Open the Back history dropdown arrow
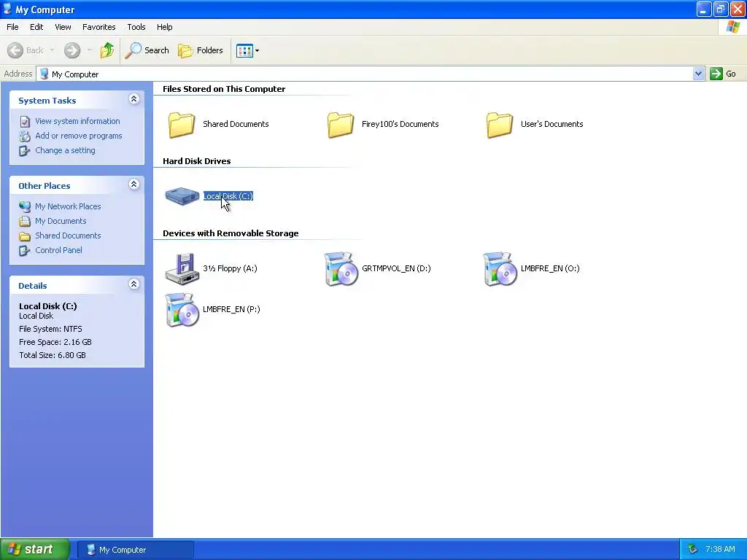This screenshot has height=560, width=747. 52,50
